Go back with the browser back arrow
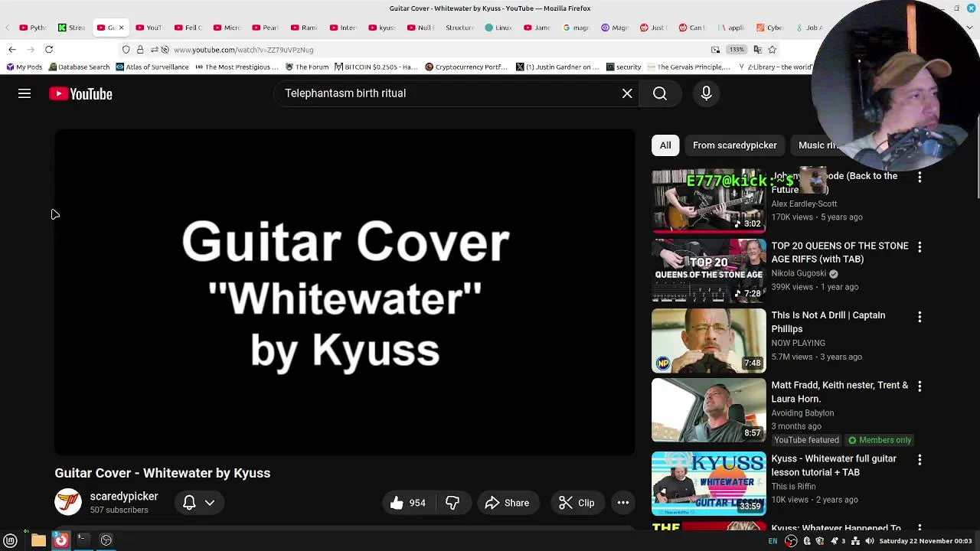This screenshot has height=551, width=980. coord(12,50)
